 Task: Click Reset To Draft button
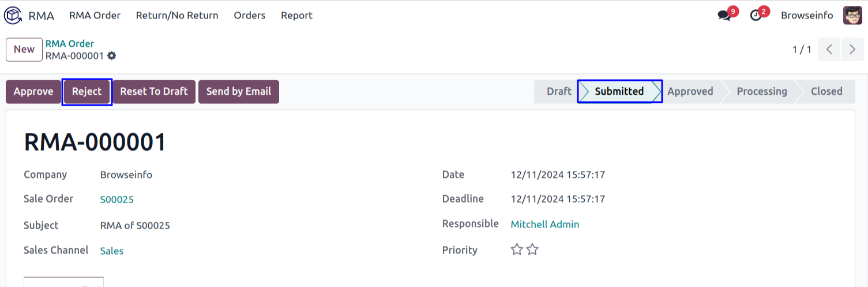(154, 92)
